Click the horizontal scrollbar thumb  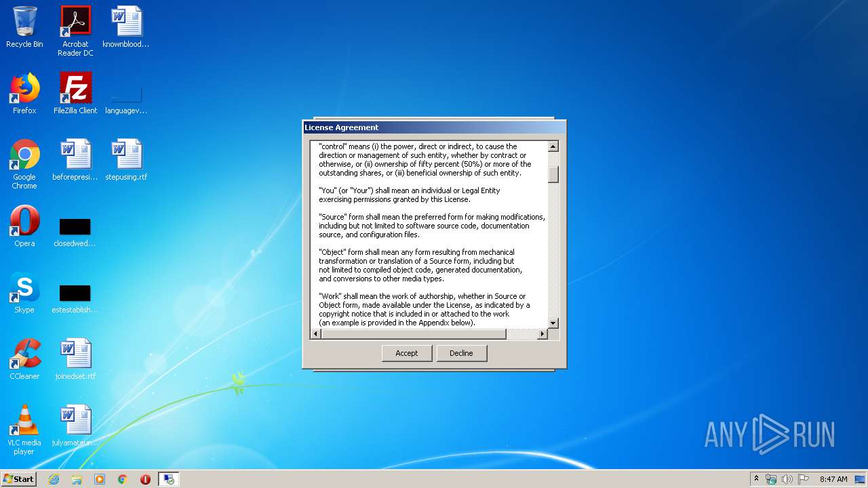click(414, 334)
